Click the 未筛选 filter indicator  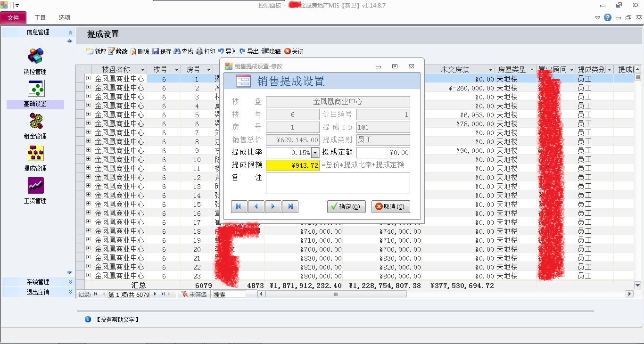[194, 294]
